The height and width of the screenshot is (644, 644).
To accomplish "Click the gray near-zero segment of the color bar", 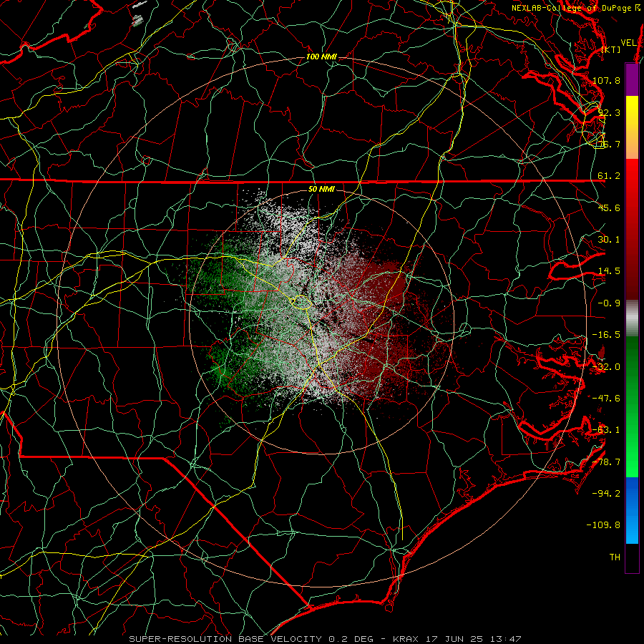I will coord(632,318).
